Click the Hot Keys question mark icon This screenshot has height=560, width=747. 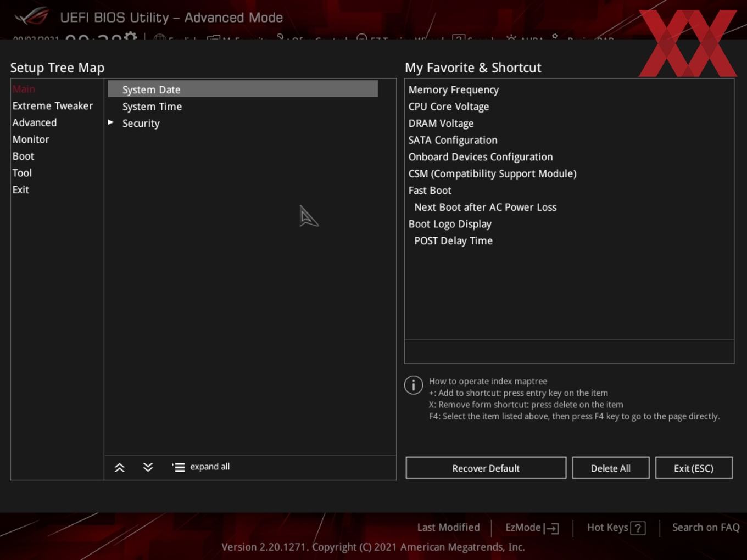pyautogui.click(x=638, y=528)
